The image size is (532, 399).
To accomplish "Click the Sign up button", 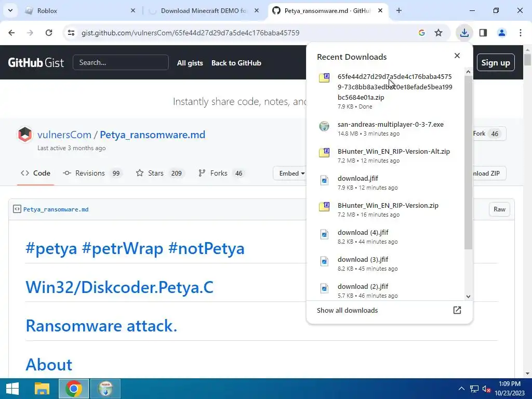I will pyautogui.click(x=495, y=63).
